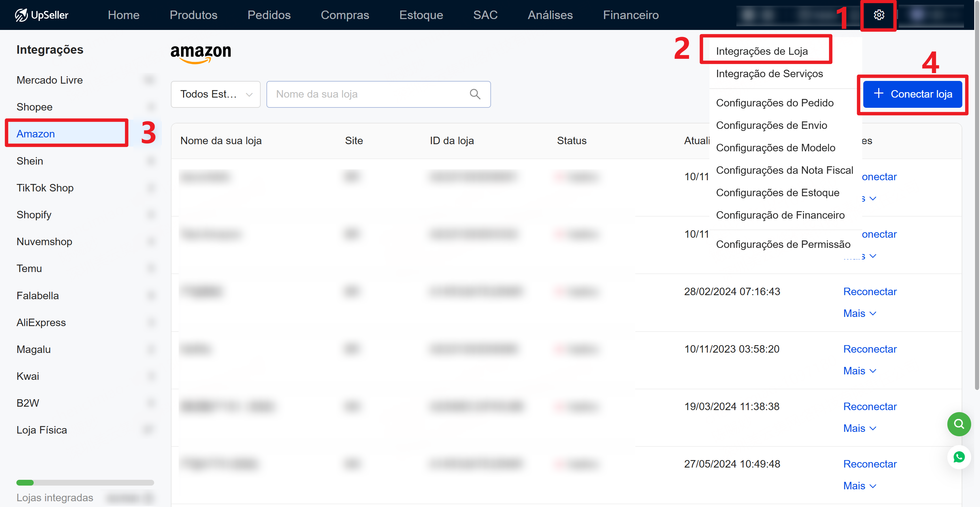Open the green search help bubble

click(x=959, y=424)
